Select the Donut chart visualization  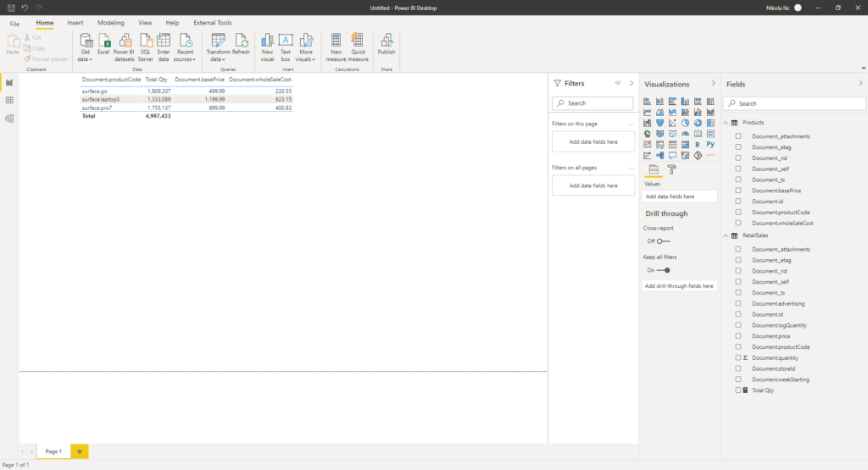(x=698, y=123)
